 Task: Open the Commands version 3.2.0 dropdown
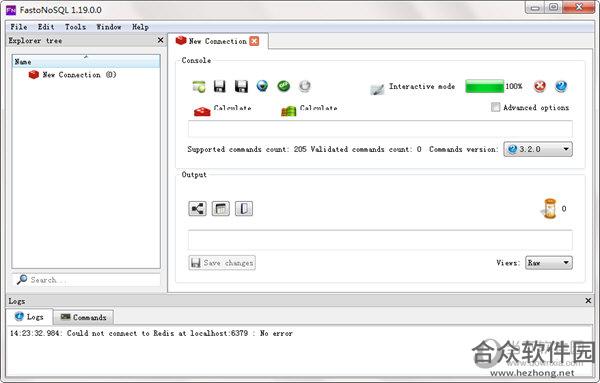click(x=538, y=149)
